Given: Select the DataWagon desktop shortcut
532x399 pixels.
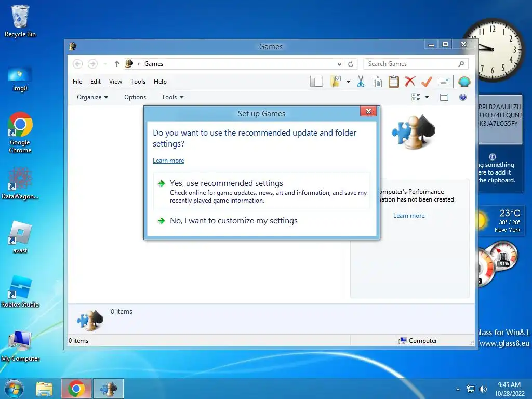Looking at the screenshot, I should [x=20, y=183].
